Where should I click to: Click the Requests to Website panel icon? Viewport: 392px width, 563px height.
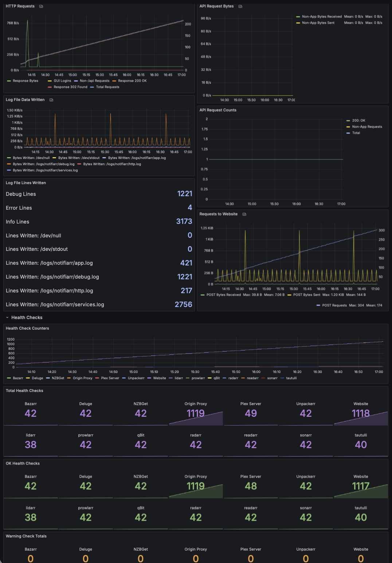pos(244,214)
